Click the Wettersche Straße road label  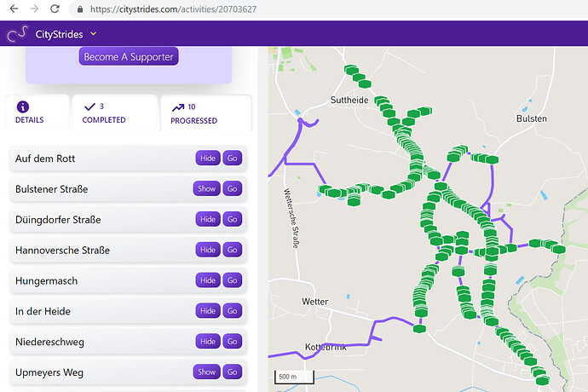pos(291,218)
